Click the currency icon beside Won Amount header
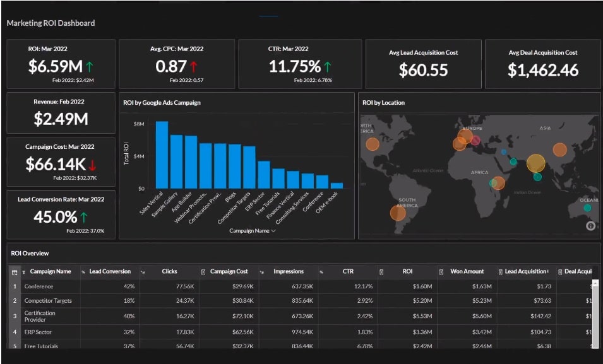The height and width of the screenshot is (364, 603). [x=441, y=272]
